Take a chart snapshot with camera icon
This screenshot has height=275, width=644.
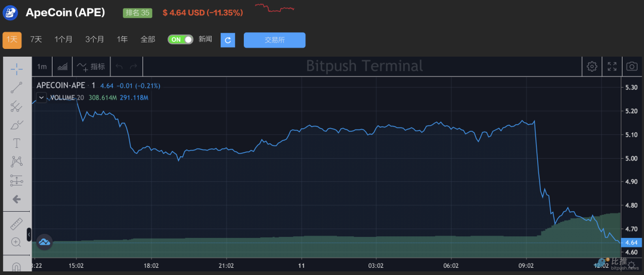click(x=632, y=66)
